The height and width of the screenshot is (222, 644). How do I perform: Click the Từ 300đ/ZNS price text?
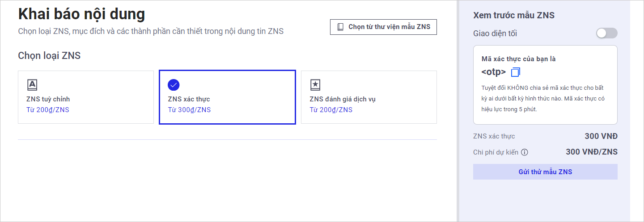pyautogui.click(x=189, y=110)
